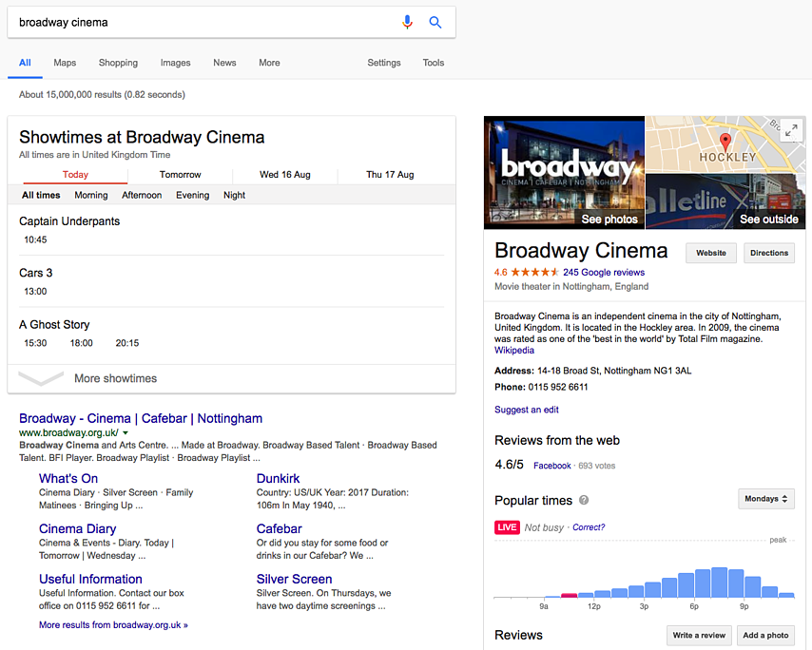812x650 pixels.
Task: Click More results from broadway.org.uk
Action: (x=113, y=625)
